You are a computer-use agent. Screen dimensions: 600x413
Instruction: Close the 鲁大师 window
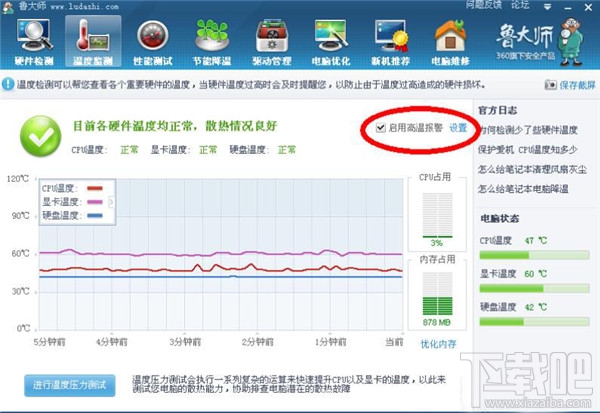(x=589, y=7)
